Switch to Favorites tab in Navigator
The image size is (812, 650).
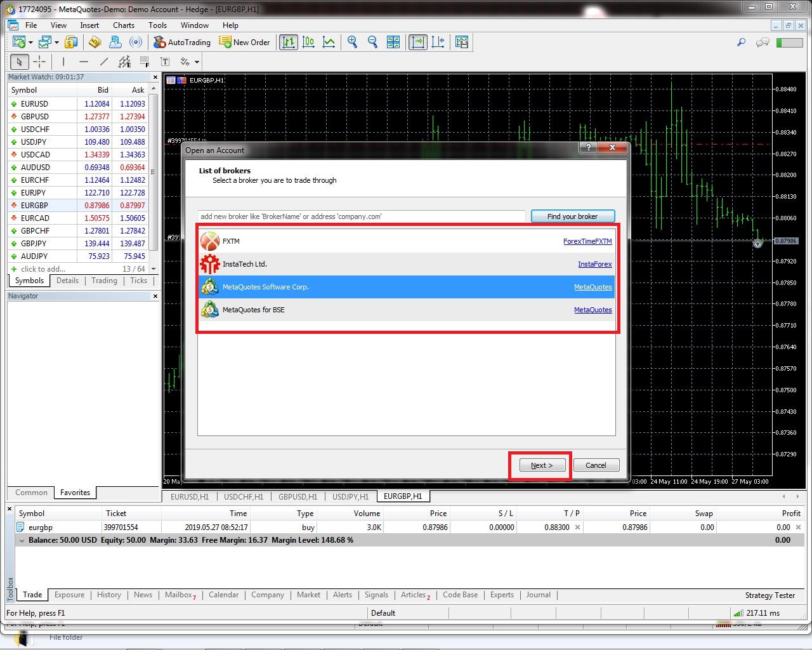[75, 493]
